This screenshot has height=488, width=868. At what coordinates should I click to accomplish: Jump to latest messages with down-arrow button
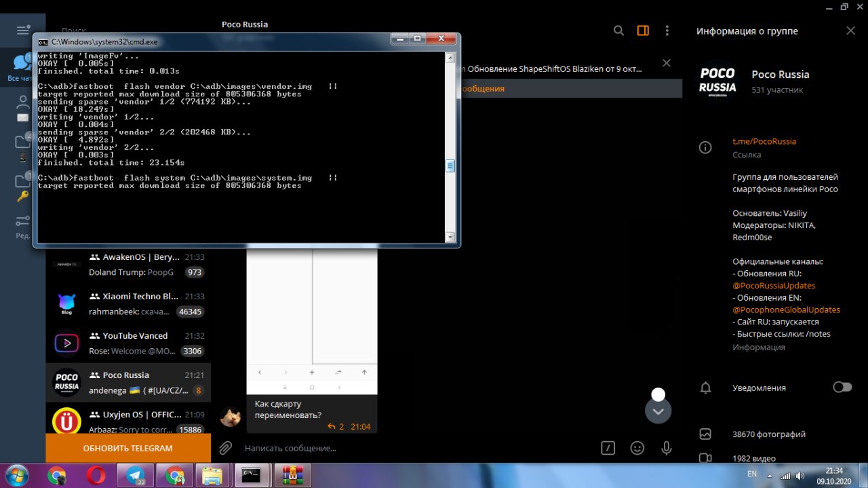[658, 411]
